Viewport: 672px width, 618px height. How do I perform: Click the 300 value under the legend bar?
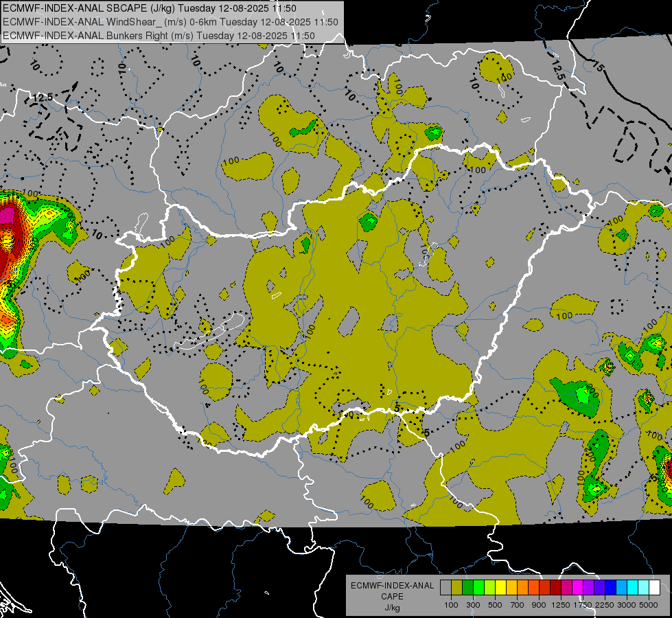(x=473, y=605)
